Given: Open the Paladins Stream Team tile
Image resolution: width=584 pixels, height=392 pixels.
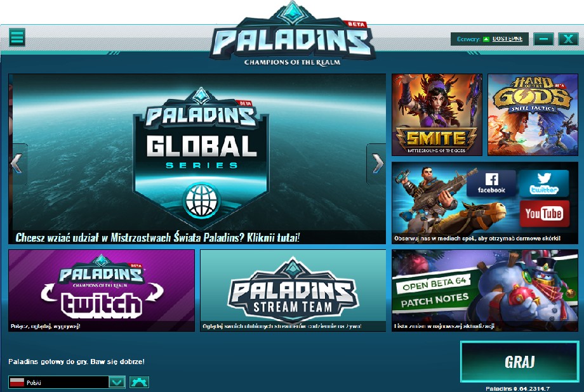Looking at the screenshot, I should pyautogui.click(x=293, y=291).
